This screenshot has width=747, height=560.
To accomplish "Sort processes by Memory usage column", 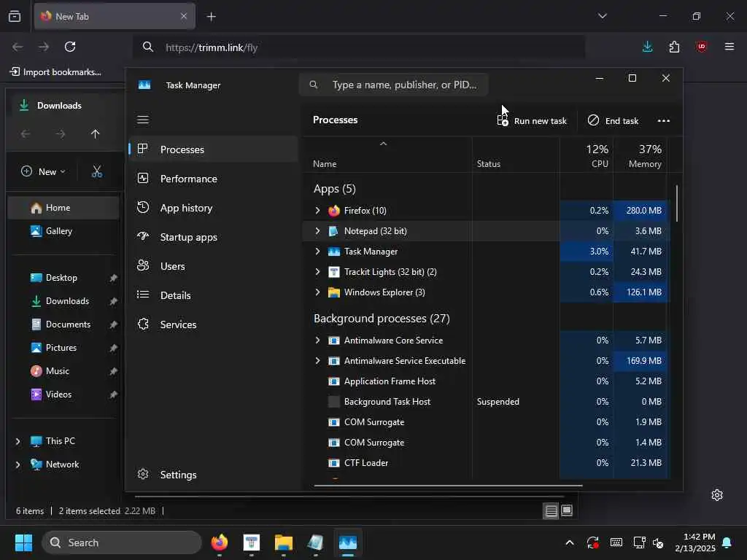I will (x=640, y=155).
